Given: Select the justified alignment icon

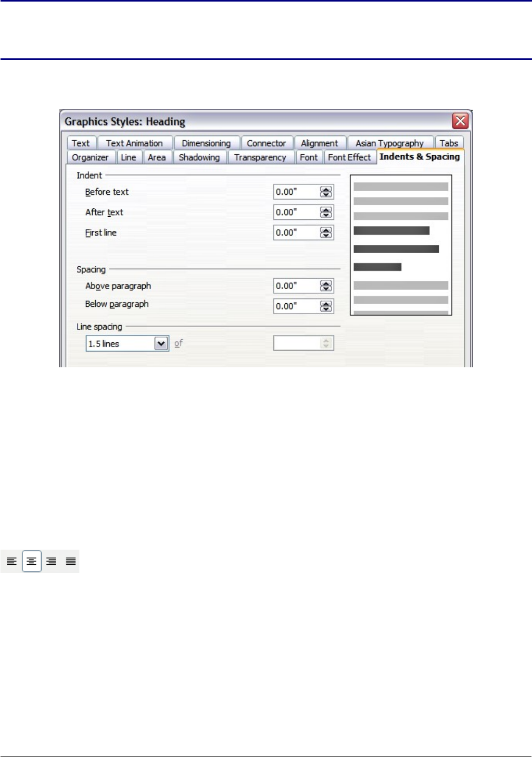Looking at the screenshot, I should [x=71, y=562].
